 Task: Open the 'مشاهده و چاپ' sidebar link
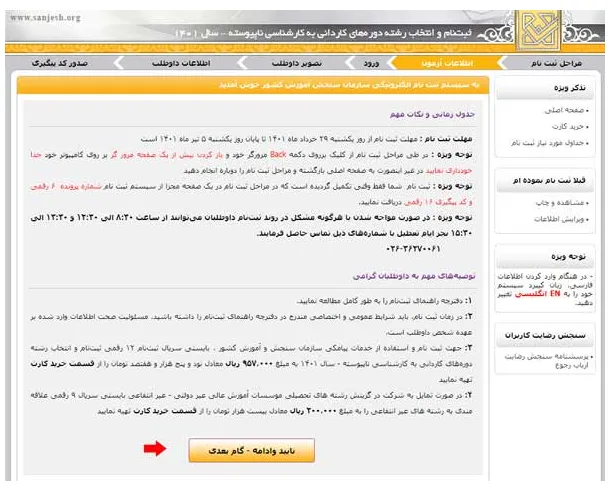click(562, 203)
